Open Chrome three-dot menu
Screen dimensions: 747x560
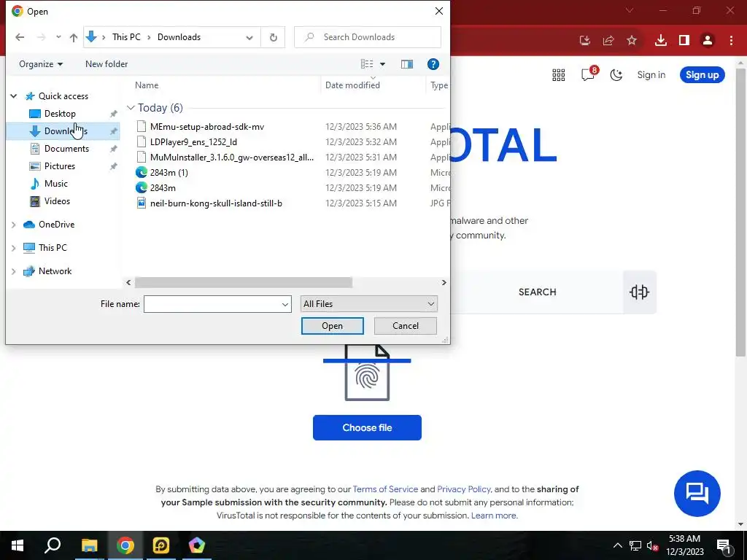731,41
